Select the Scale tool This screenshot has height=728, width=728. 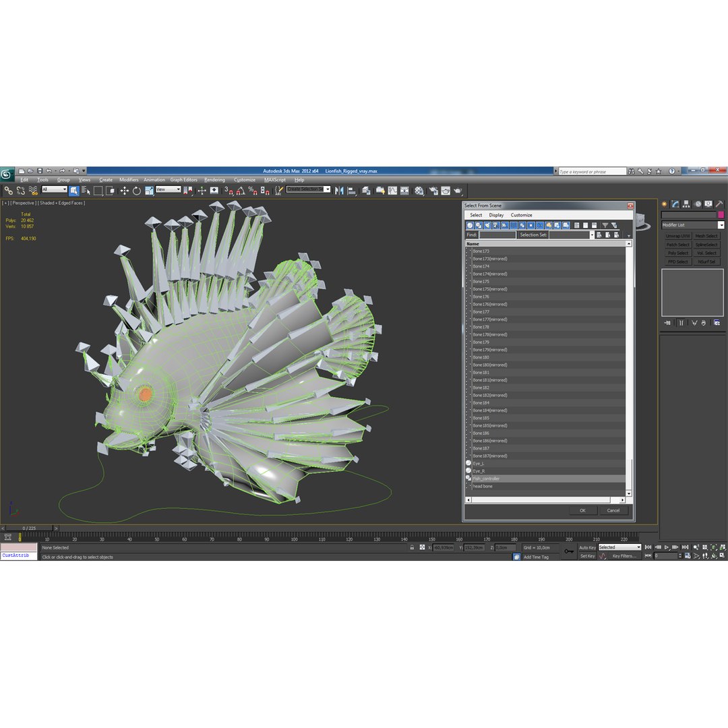point(149,190)
